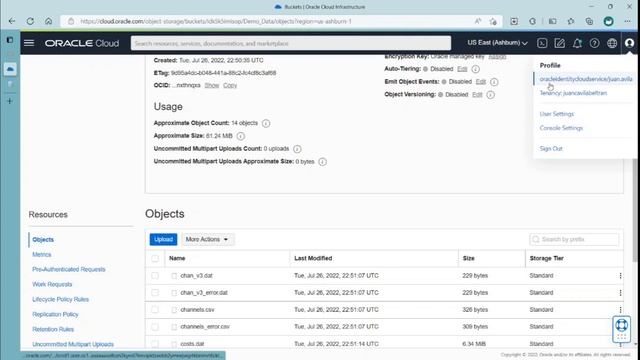
Task: Click the edit notepad icon in header
Action: click(x=560, y=43)
